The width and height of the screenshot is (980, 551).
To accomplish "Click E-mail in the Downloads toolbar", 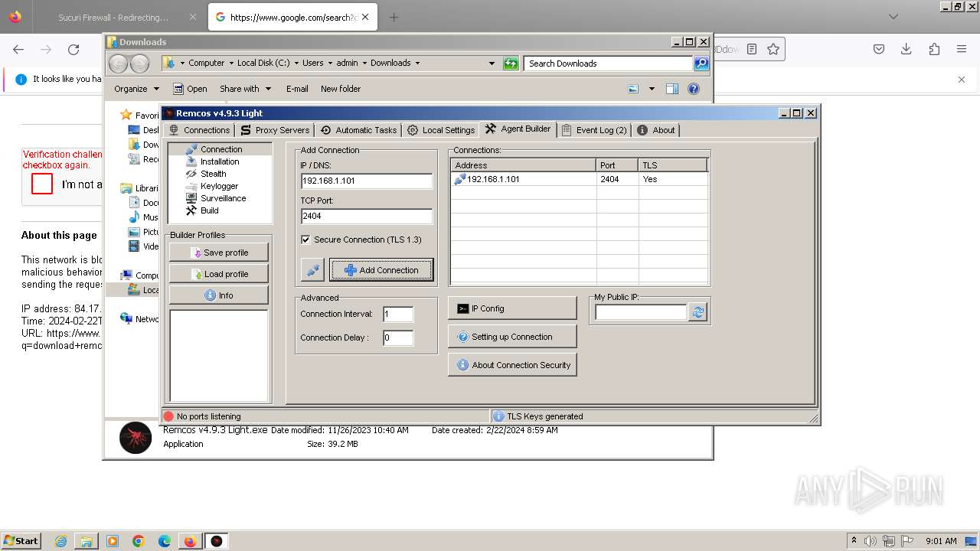I will (297, 89).
